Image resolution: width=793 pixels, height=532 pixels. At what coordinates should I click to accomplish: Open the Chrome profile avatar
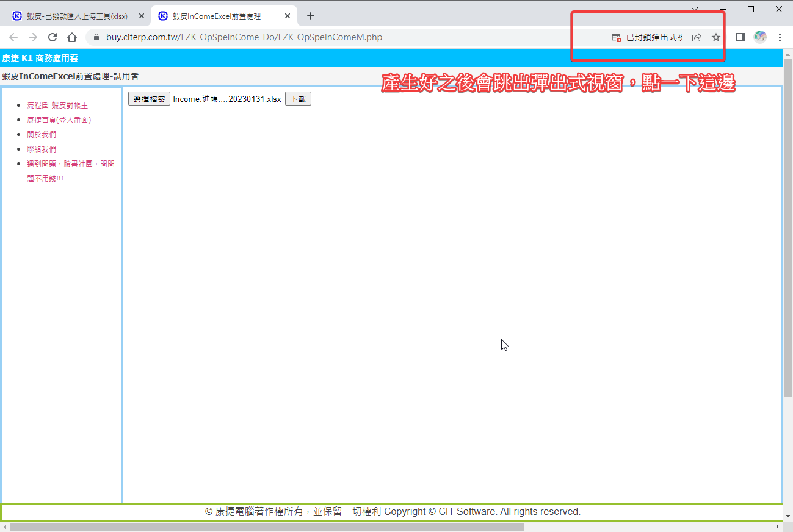point(760,37)
